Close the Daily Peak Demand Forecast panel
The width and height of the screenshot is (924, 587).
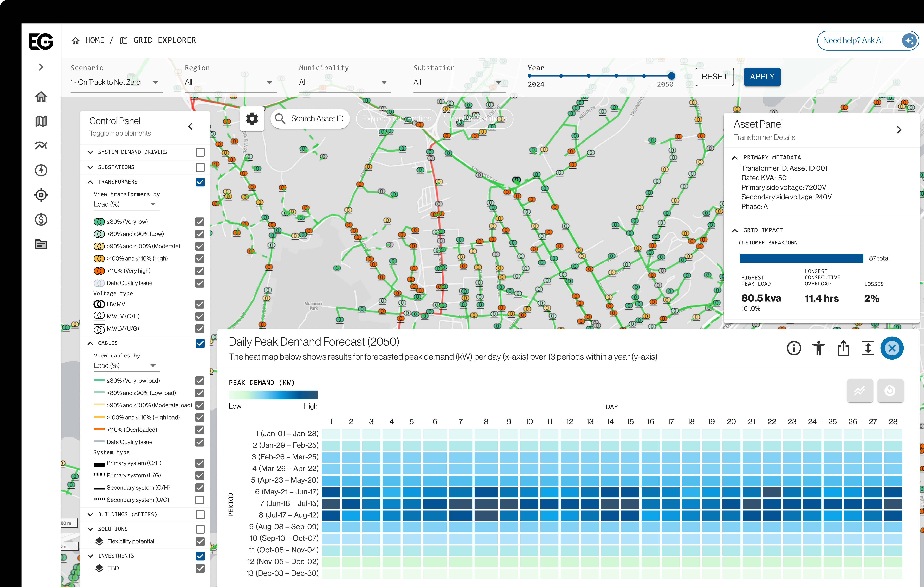tap(892, 348)
